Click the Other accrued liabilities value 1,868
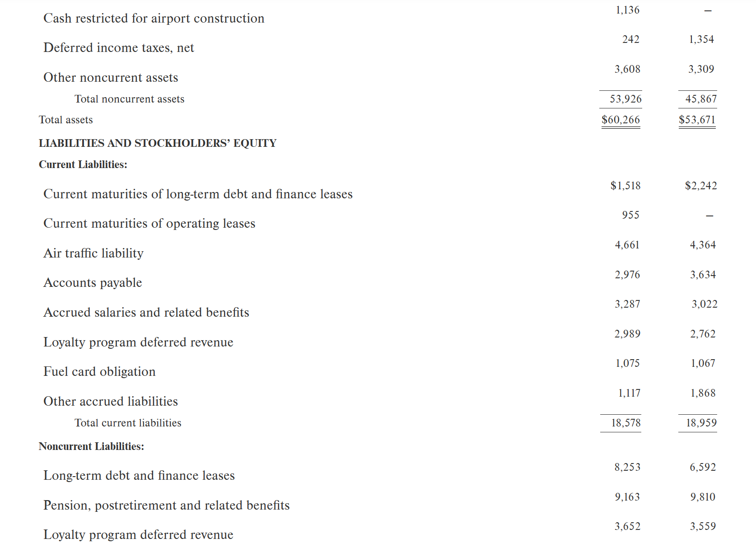756x548 pixels. tap(703, 393)
